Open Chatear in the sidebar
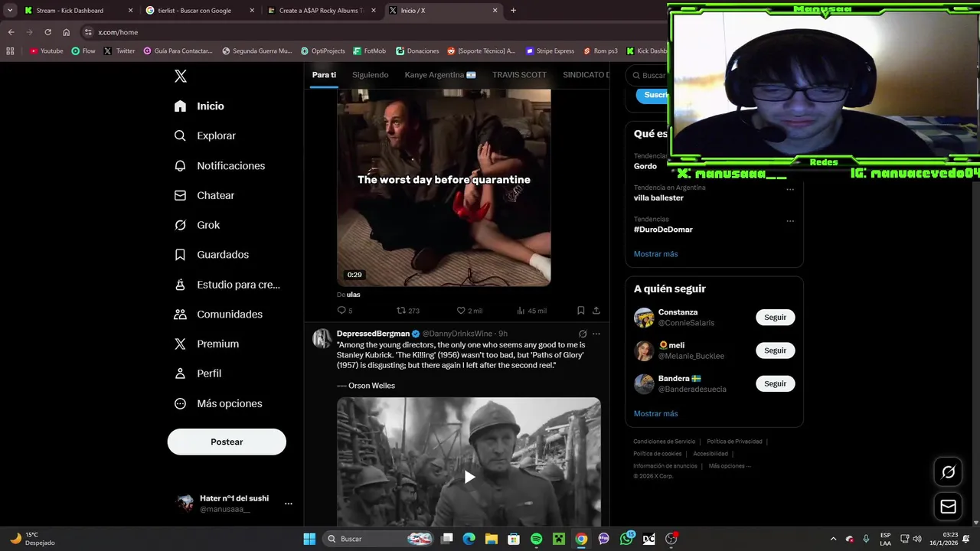The image size is (980, 551). tap(204, 195)
